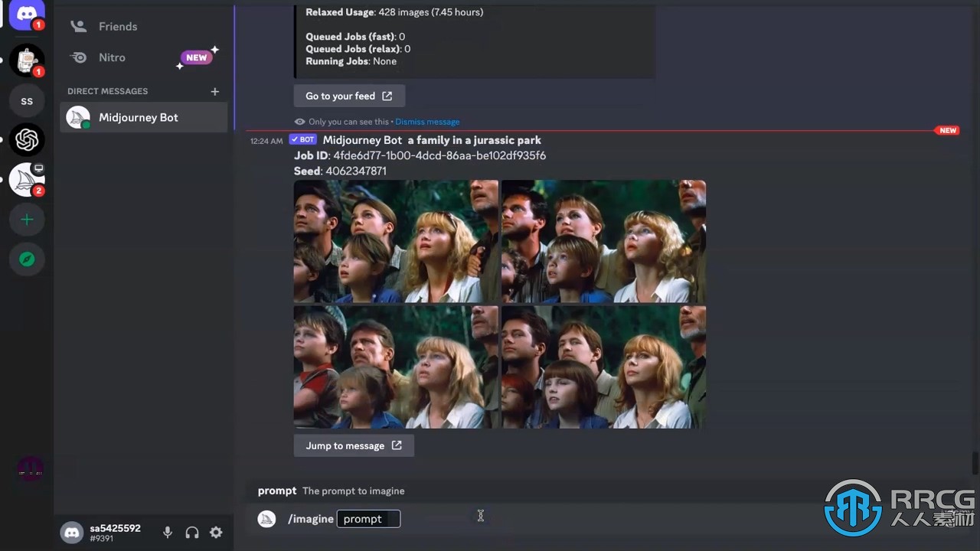Open the robot avatar server in sidebar
This screenshot has width=980, height=551.
[x=27, y=61]
